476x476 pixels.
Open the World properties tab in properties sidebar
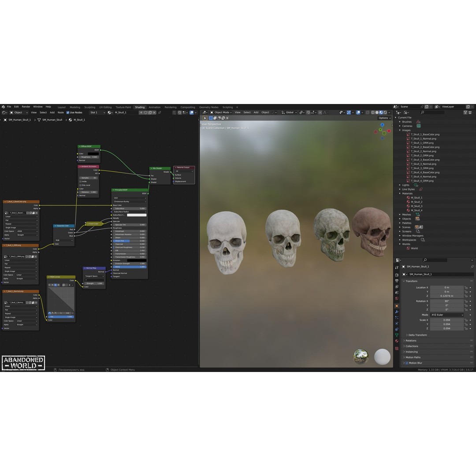[397, 298]
